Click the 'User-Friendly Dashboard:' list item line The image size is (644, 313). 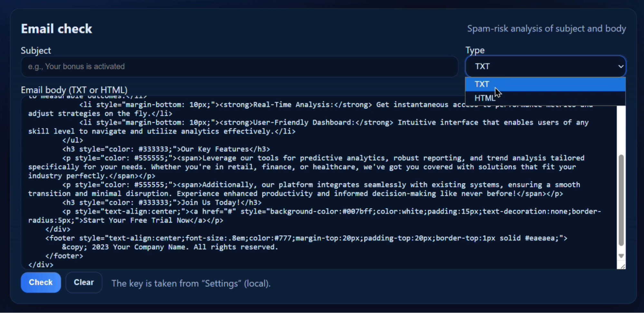pyautogui.click(x=334, y=122)
